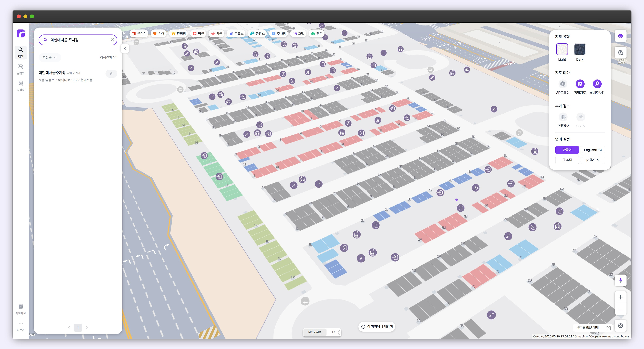
Task: Open the B3 floor selector dropdown
Action: 336,332
